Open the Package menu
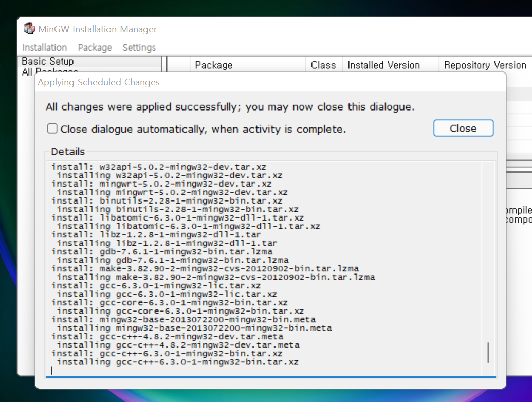The width and height of the screenshot is (532, 402). (95, 47)
